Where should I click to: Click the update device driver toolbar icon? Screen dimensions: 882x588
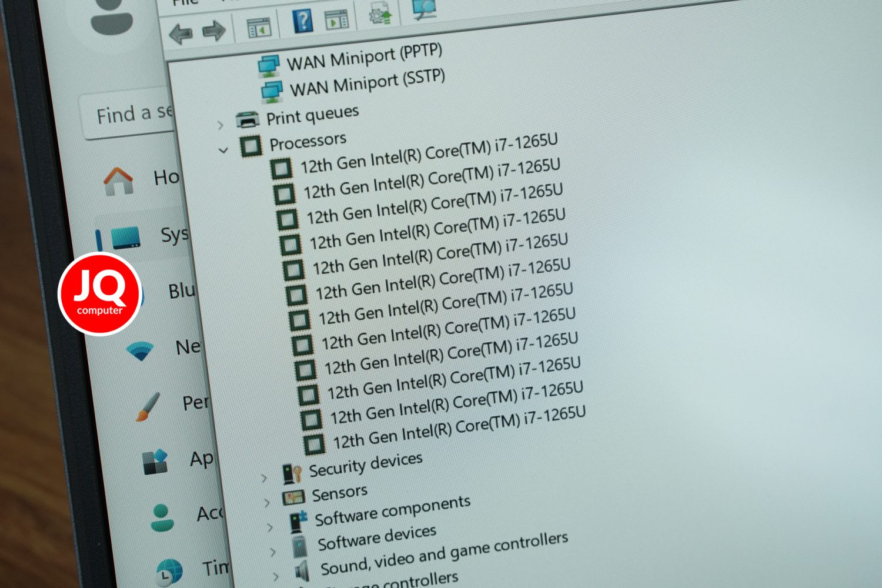[x=380, y=13]
